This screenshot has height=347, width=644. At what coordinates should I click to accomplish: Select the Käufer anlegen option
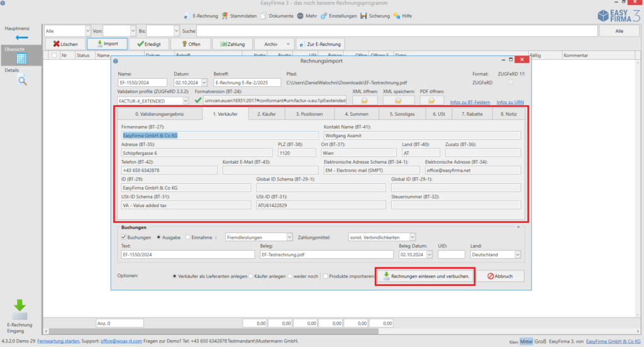(x=251, y=276)
